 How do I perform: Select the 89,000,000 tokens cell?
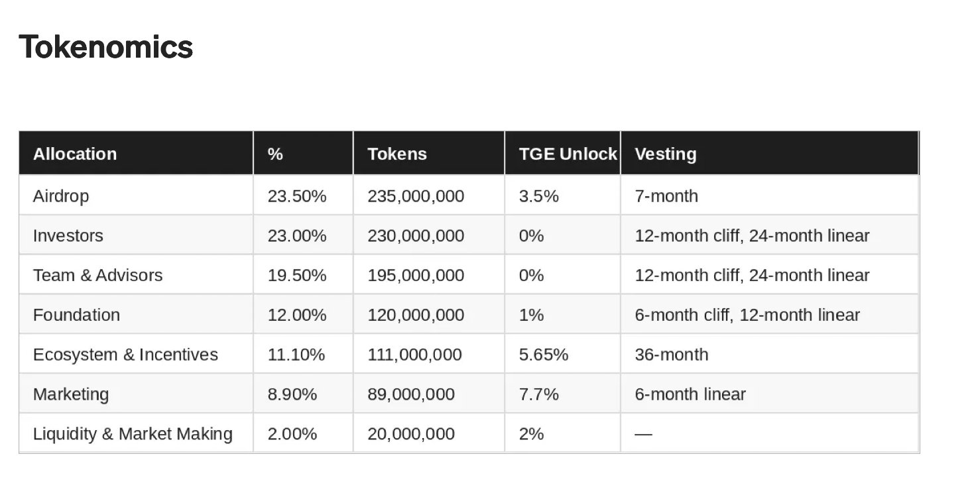411,394
